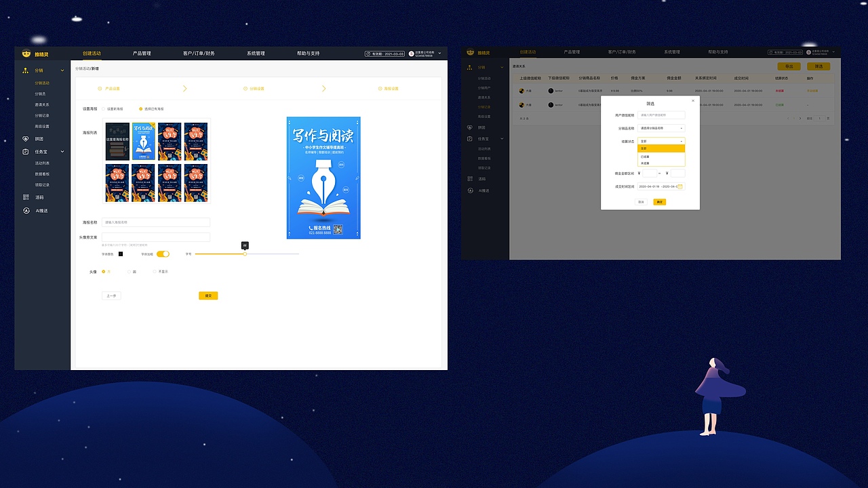Collapse the 分销 section chevron in left window
Screen dimensions: 868x488
[x=62, y=70]
